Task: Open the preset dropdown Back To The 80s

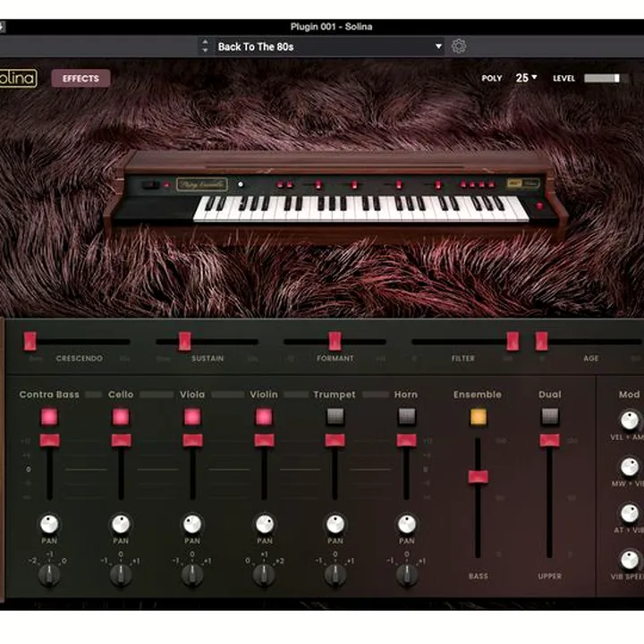Action: click(330, 47)
